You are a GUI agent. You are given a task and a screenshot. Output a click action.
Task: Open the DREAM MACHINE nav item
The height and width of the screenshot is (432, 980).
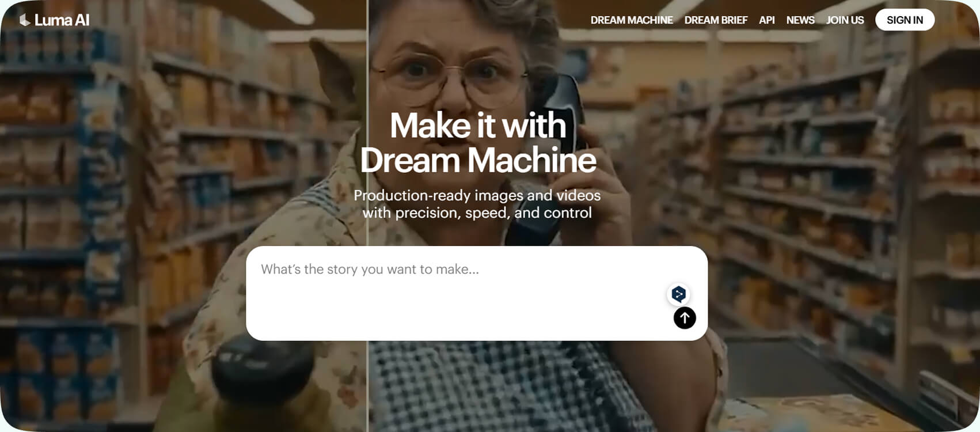632,20
